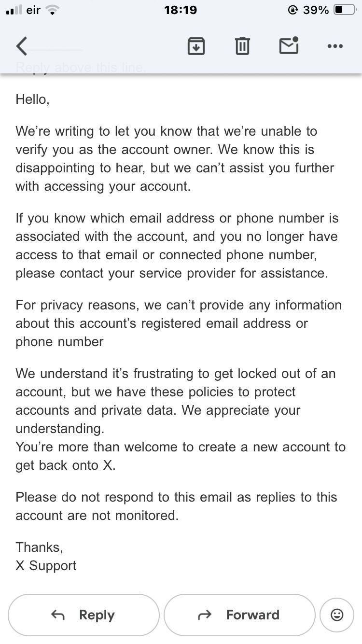Open the three-dot more options menu
The width and height of the screenshot is (362, 644).
(x=334, y=46)
